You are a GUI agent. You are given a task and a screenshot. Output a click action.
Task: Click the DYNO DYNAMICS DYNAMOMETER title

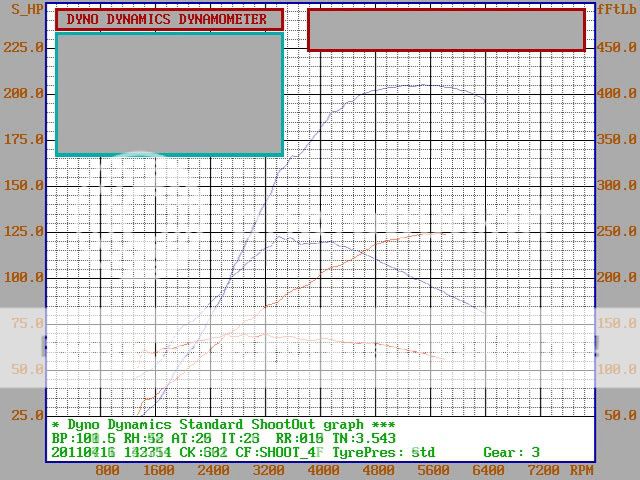click(167, 20)
